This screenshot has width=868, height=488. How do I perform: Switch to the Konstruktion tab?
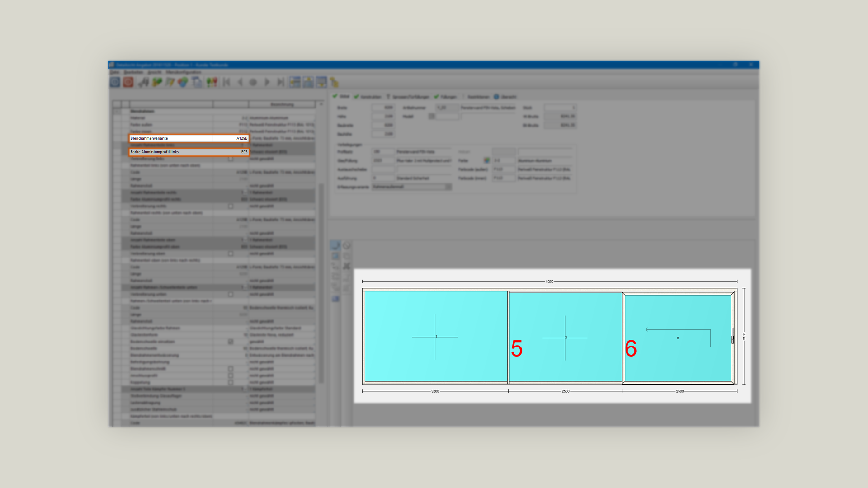coord(368,97)
